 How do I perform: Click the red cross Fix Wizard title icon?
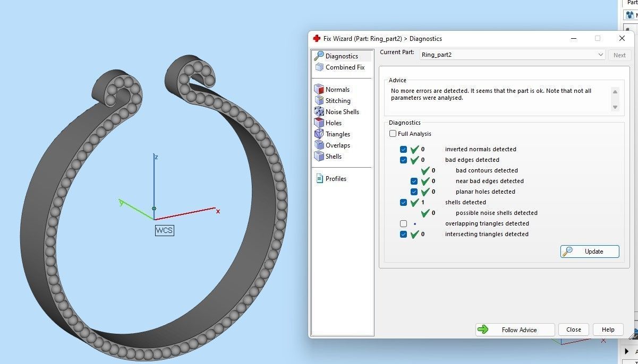click(317, 39)
